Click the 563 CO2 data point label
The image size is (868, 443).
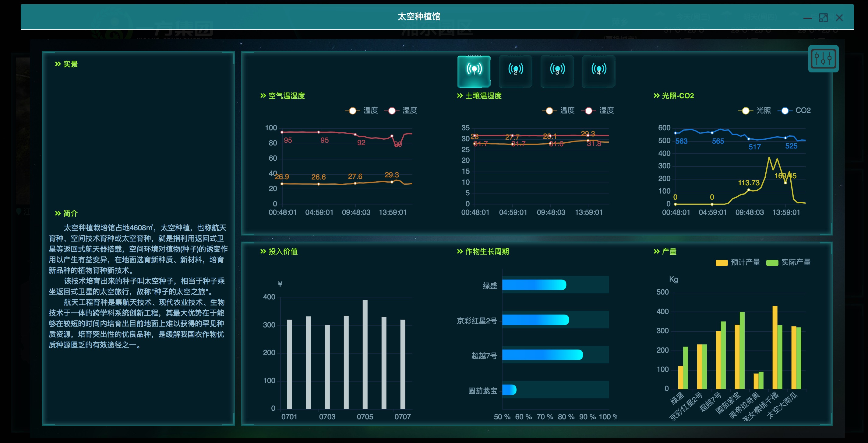click(681, 141)
